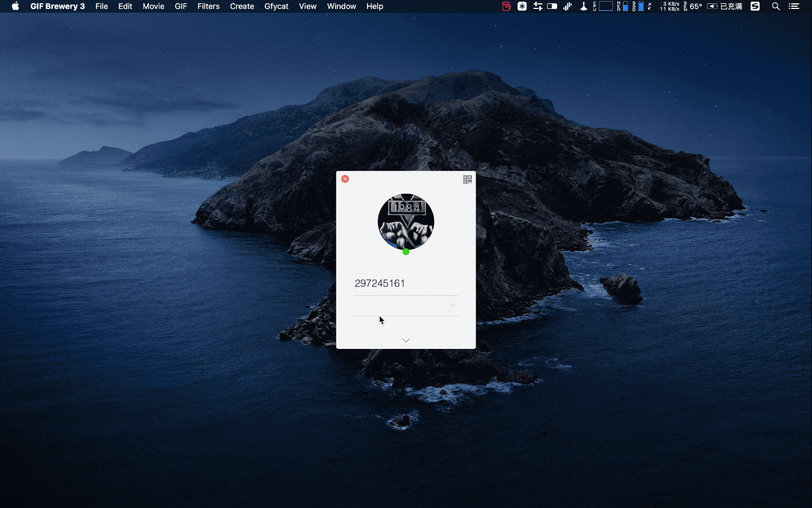This screenshot has height=508, width=812.
Task: Click the network speed KB/s indicator
Action: 669,6
